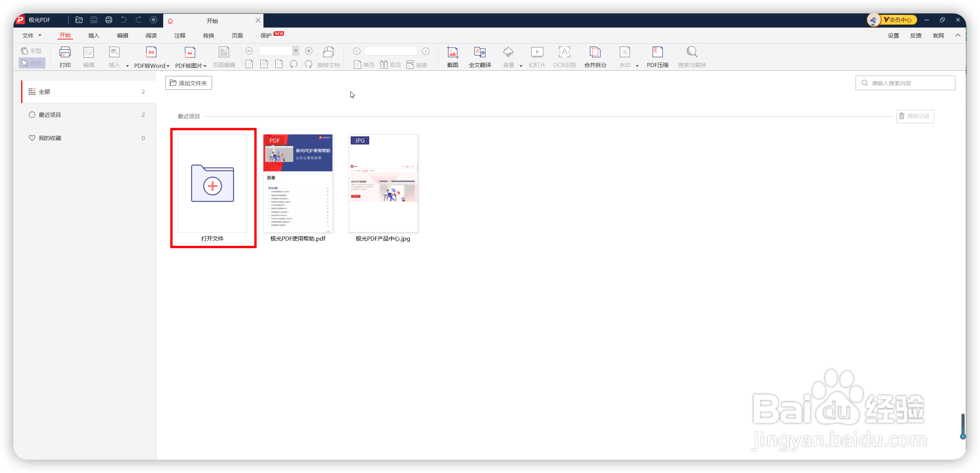
Task: Open the 极光PDF使用帮助.pdf thumbnail
Action: click(298, 183)
